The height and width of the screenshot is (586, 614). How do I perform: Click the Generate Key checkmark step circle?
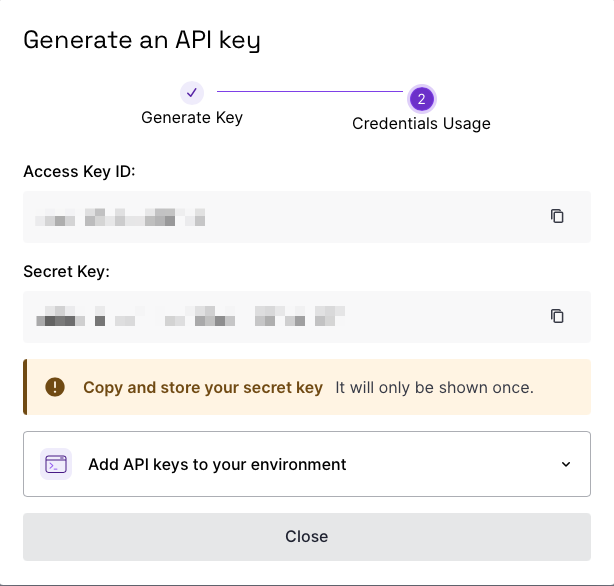click(192, 92)
